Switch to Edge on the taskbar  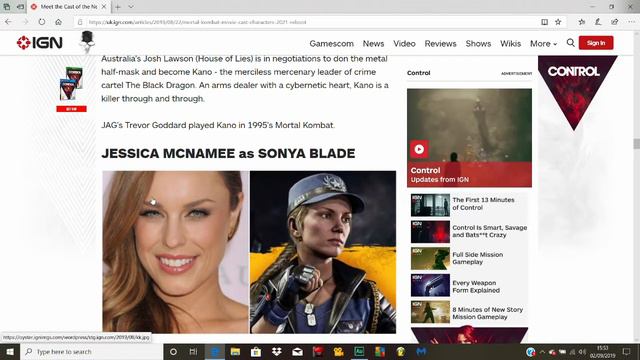click(x=215, y=351)
